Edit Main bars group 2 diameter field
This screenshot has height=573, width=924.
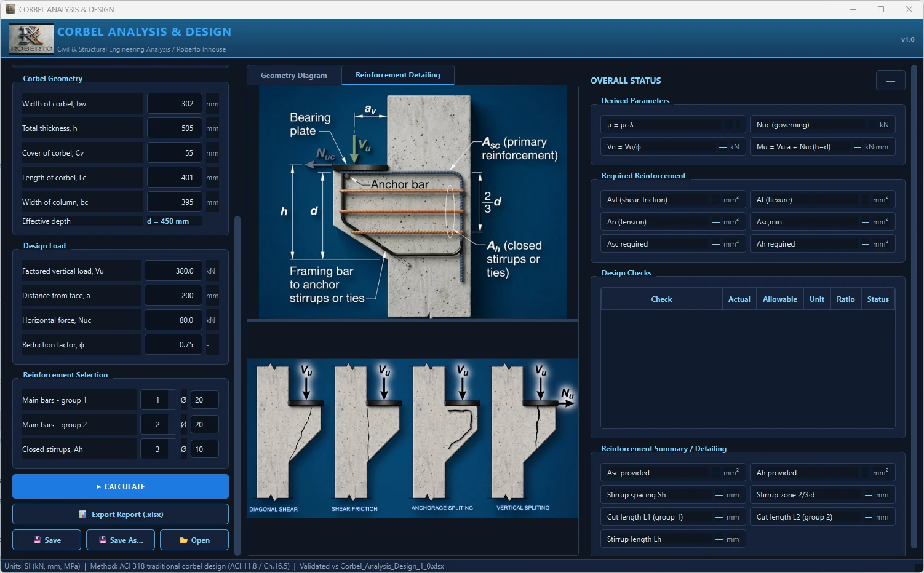click(x=204, y=424)
